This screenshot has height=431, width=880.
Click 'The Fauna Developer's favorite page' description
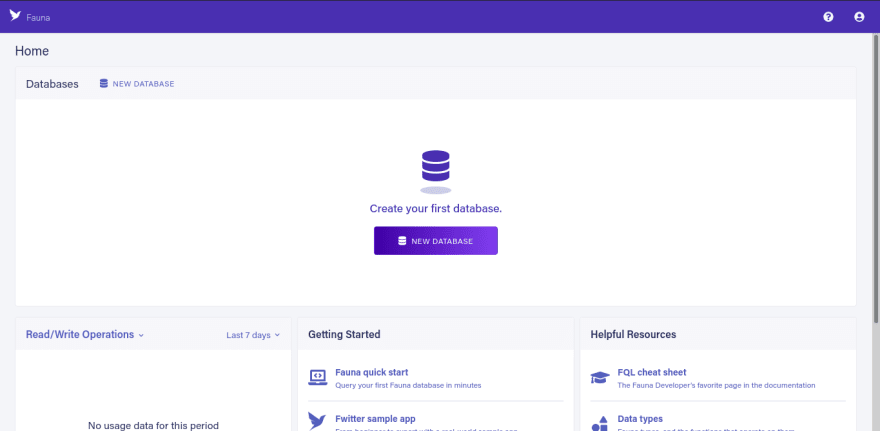click(x=716, y=386)
